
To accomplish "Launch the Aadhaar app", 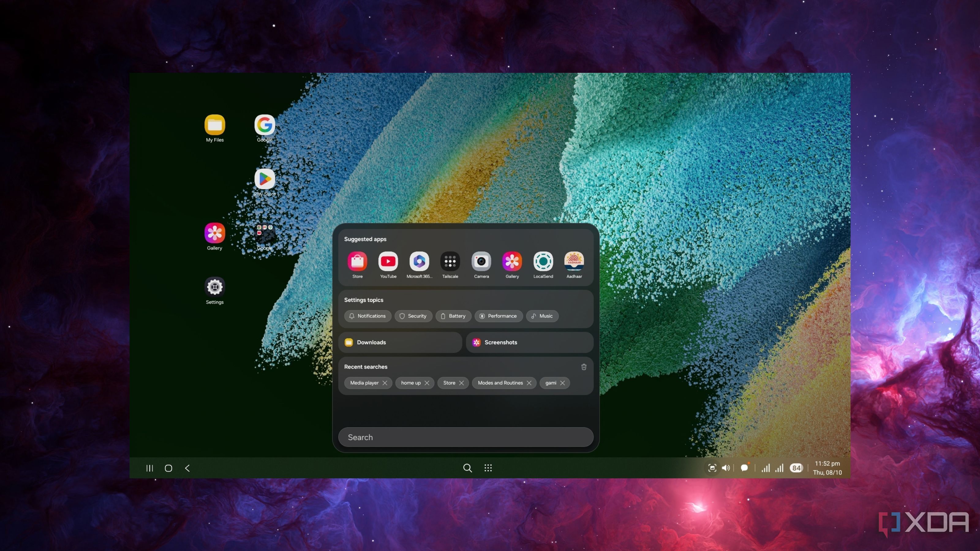I will coord(574,261).
